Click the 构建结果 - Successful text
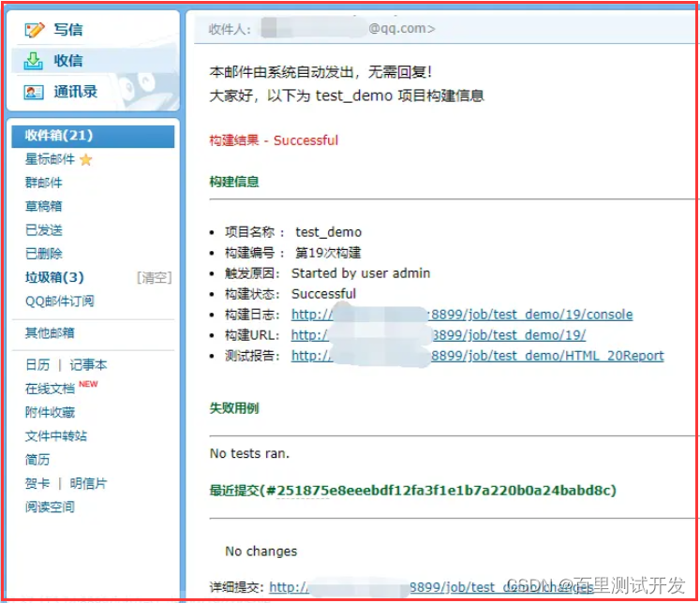Screen dimensions: 700x603 [x=274, y=140]
